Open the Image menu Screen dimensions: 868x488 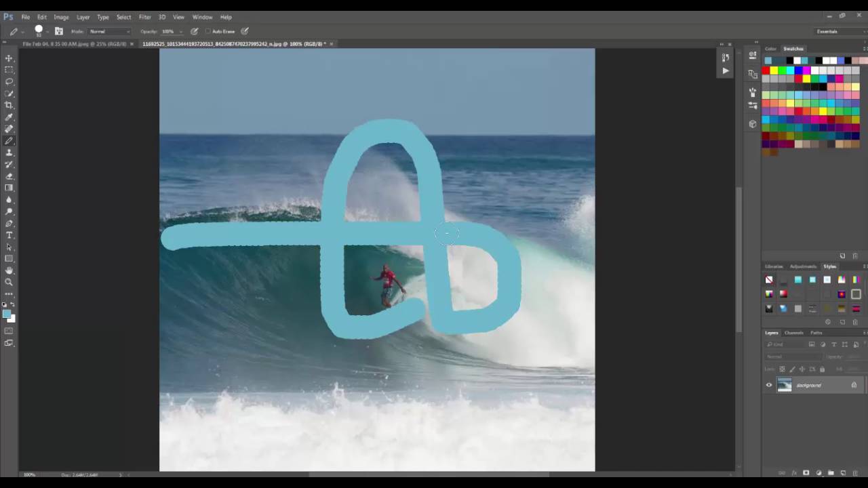[61, 17]
